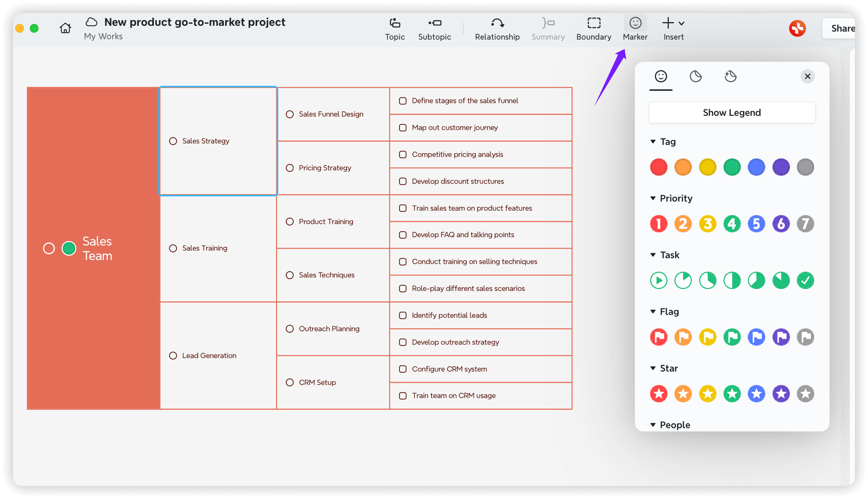Select the Sales Strategy topic
The height and width of the screenshot is (499, 868).
click(x=206, y=141)
